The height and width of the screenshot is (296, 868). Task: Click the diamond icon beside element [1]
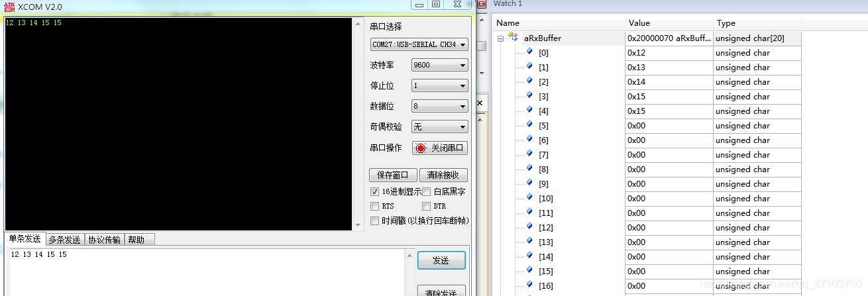529,66
